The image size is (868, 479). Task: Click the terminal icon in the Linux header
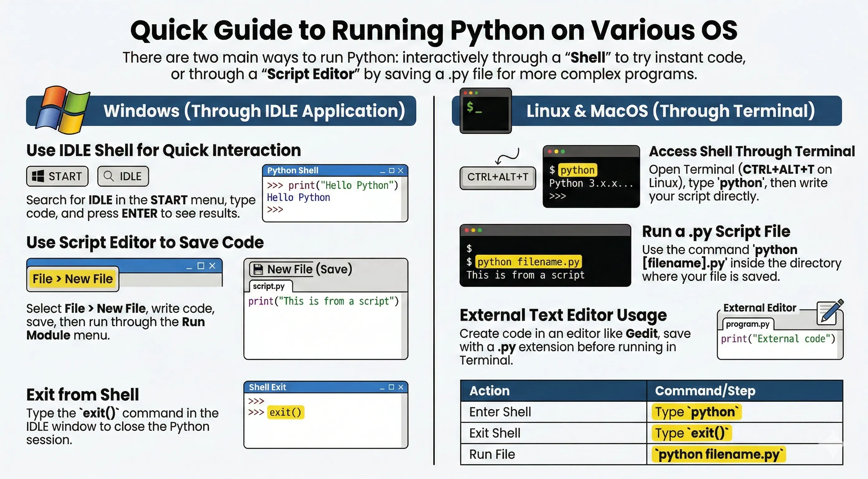click(485, 111)
